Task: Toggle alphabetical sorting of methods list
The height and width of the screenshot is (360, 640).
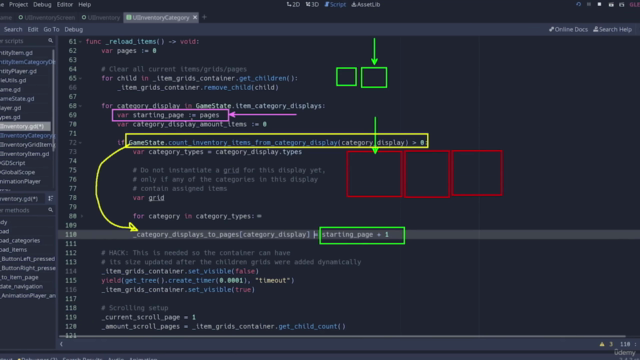Action: pyautogui.click(x=51, y=198)
